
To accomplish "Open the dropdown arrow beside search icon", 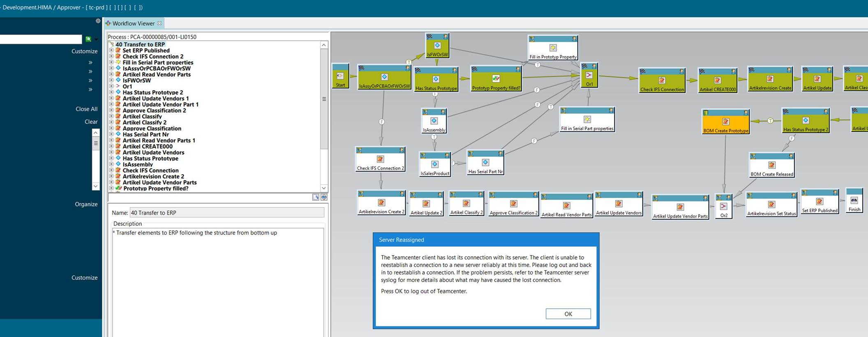I will click(96, 39).
